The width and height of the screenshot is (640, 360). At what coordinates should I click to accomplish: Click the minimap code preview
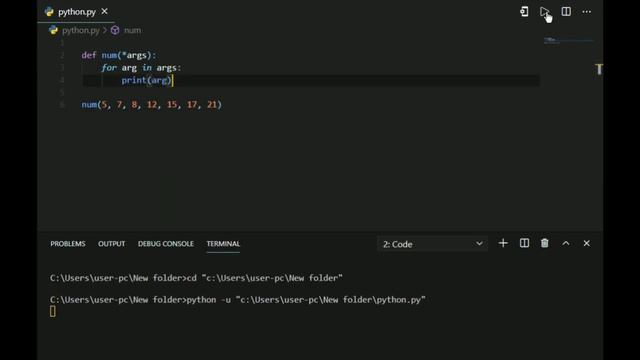(x=568, y=40)
